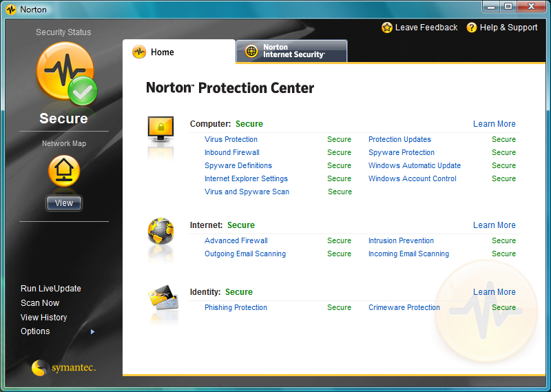The height and width of the screenshot is (392, 551).
Task: Click Secure status beside Crimeware Protection
Action: [503, 307]
